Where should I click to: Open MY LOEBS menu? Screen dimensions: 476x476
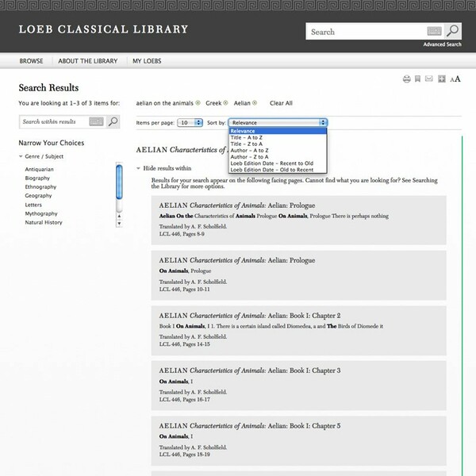point(147,61)
